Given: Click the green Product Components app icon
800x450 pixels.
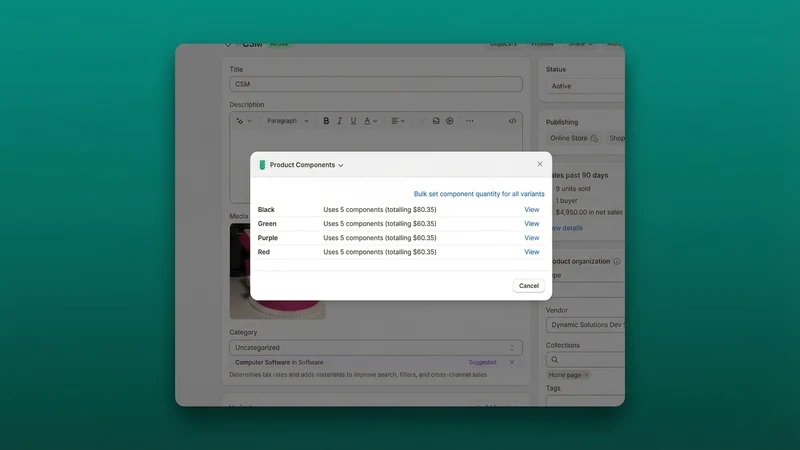Looking at the screenshot, I should tap(262, 165).
